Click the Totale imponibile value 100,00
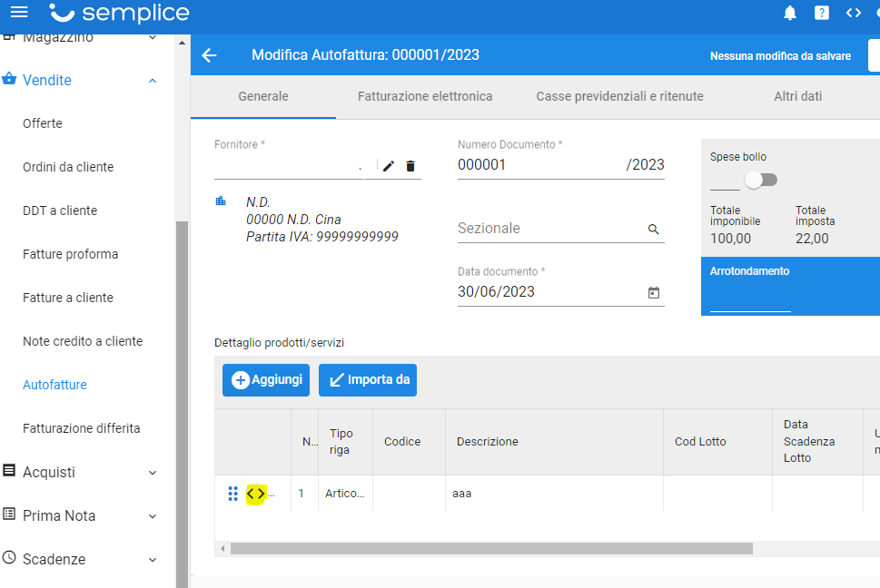This screenshot has width=880, height=588. pyautogui.click(x=730, y=239)
